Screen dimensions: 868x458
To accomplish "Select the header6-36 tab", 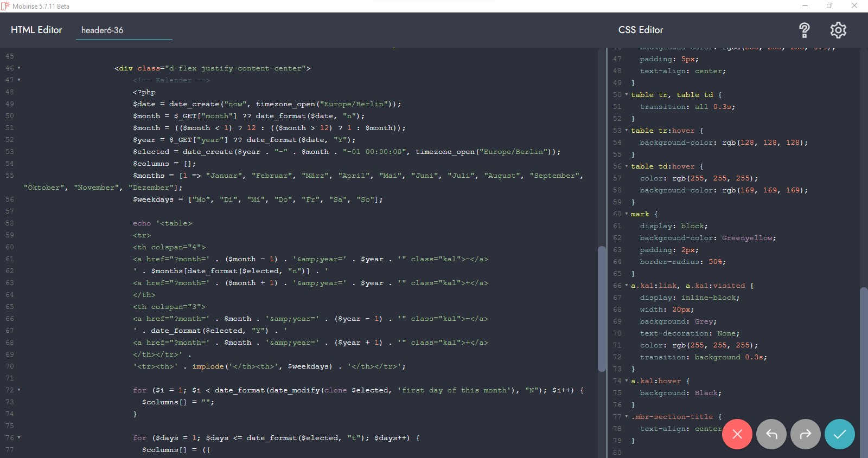I will tap(103, 30).
